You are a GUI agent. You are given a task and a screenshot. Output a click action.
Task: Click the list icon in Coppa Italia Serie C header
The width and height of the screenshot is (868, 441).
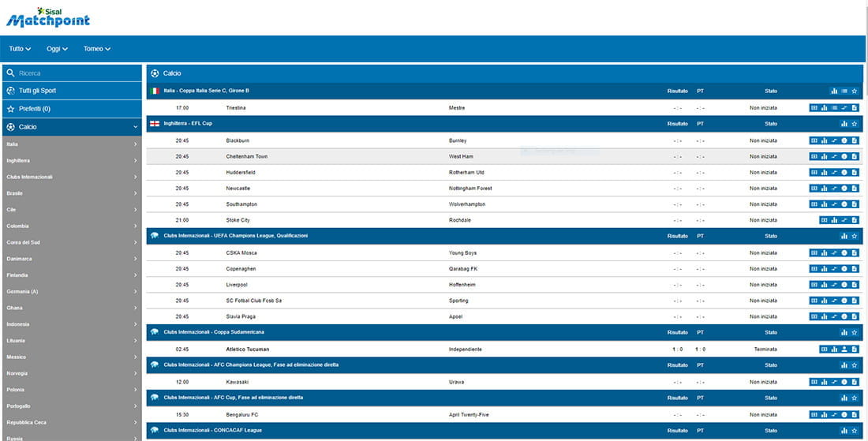pos(844,91)
